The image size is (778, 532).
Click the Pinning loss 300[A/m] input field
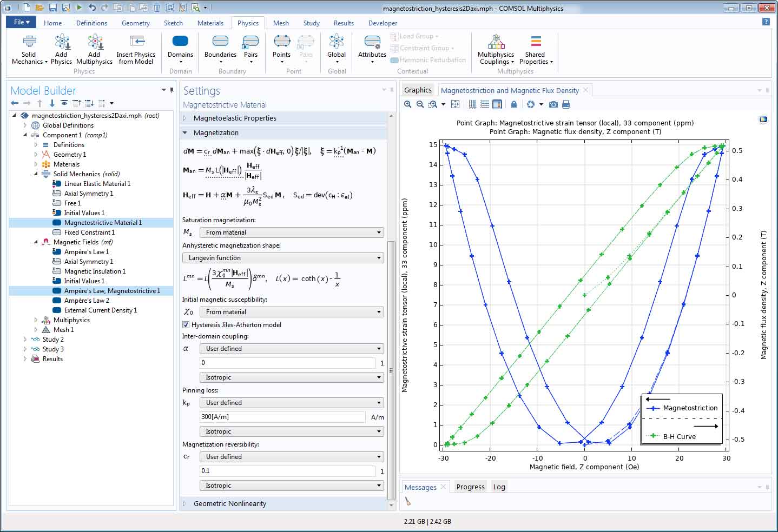click(x=282, y=417)
